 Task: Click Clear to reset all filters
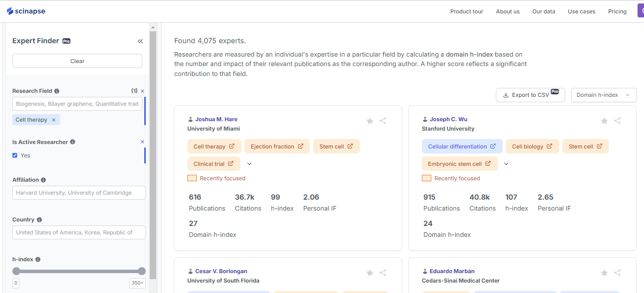[77, 61]
